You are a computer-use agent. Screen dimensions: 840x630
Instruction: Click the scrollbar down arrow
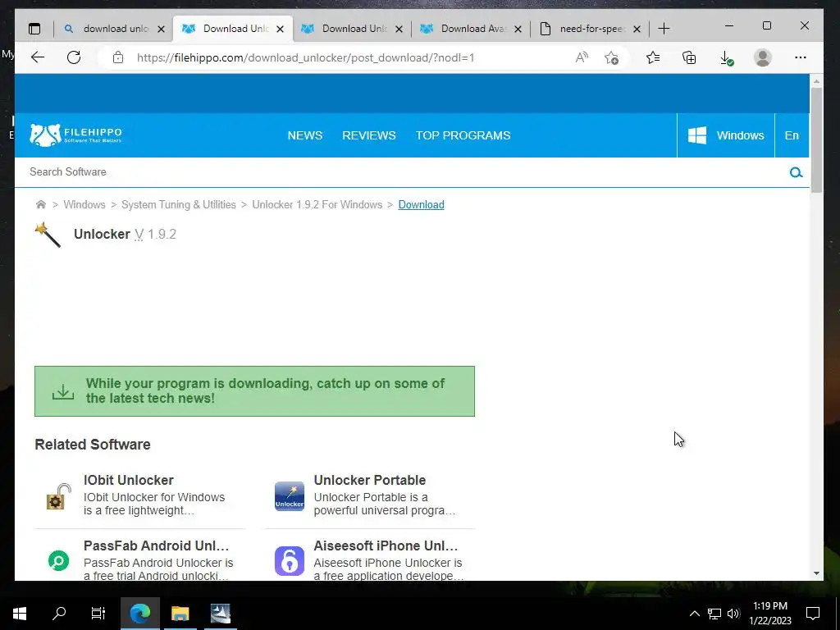[816, 573]
